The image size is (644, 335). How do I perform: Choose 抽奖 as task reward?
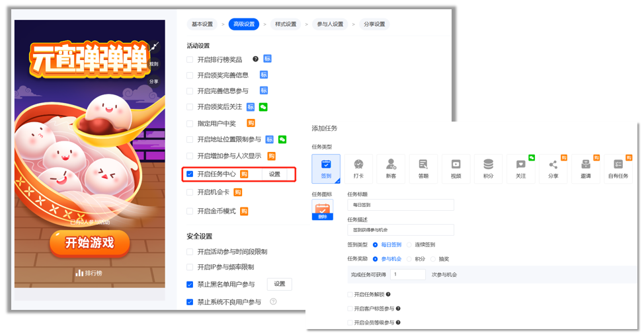point(433,259)
